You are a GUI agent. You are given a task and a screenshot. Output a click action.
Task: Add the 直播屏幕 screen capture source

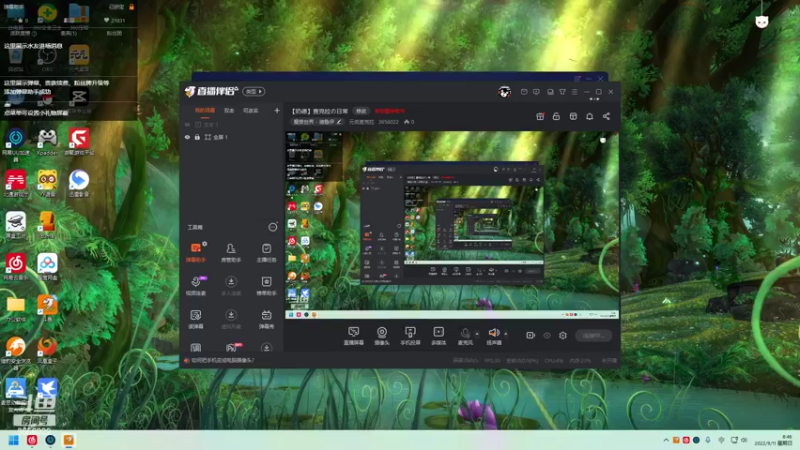354,336
